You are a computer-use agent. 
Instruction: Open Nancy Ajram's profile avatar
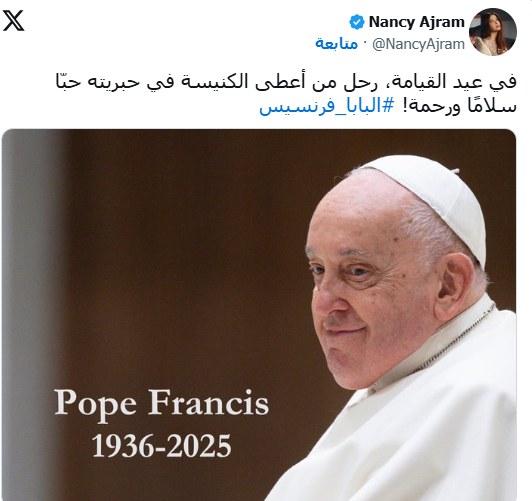point(493,32)
